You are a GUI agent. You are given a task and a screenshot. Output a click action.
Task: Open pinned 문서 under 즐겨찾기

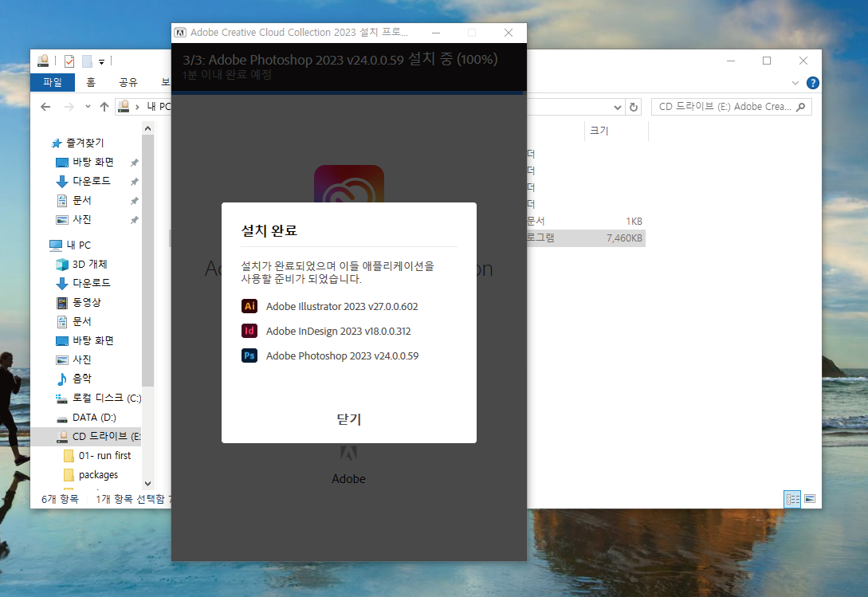pos(81,201)
